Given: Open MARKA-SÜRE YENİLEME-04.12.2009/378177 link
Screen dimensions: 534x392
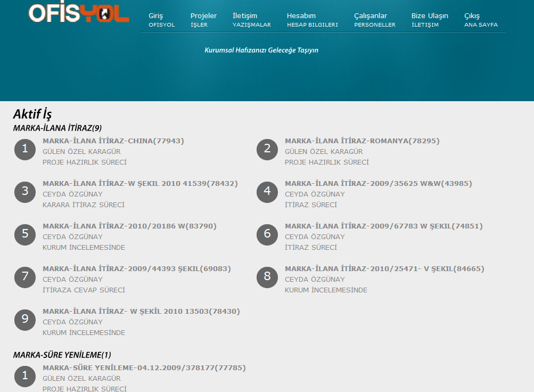Looking at the screenshot, I should tap(144, 368).
